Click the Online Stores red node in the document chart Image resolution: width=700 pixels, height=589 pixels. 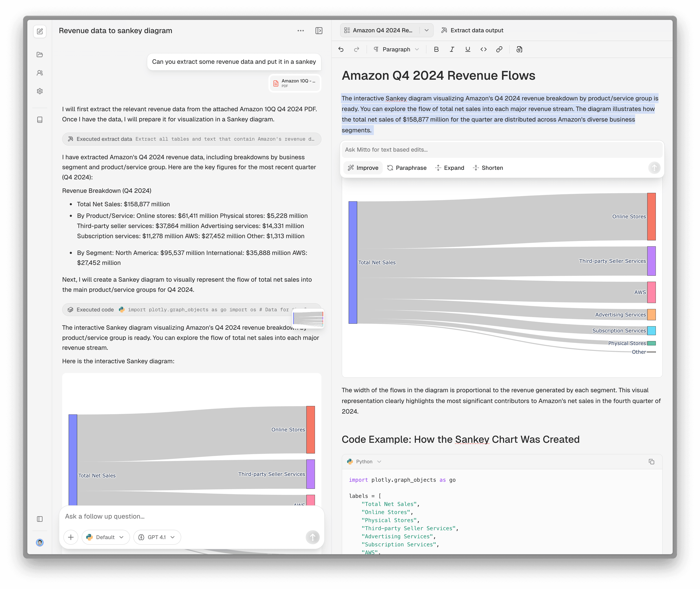tap(651, 216)
